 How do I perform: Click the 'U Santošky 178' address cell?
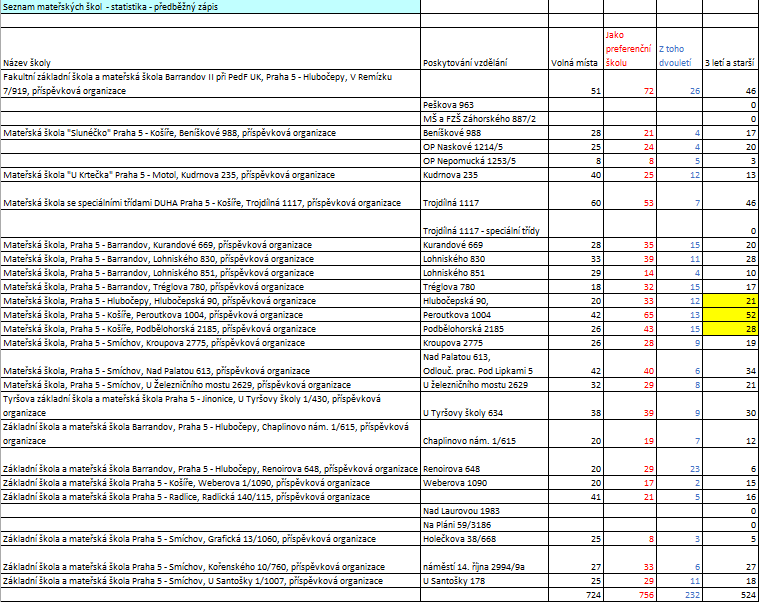(x=453, y=579)
